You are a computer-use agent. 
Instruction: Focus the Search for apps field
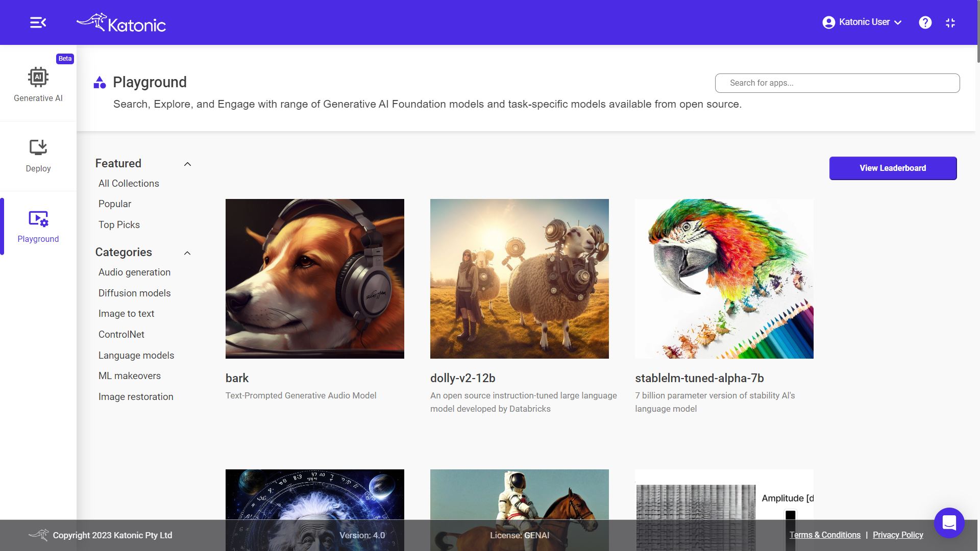(x=837, y=83)
